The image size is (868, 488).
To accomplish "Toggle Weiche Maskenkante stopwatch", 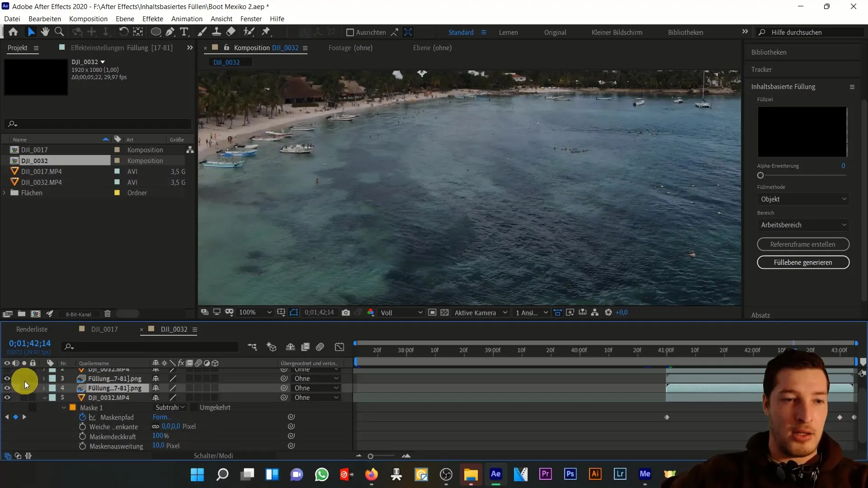I will tap(82, 427).
